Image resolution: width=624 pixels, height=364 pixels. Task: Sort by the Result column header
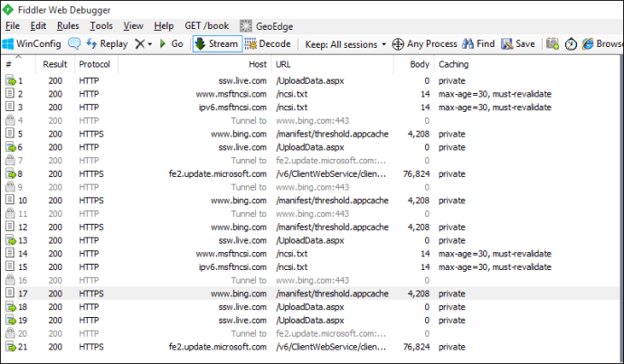(x=55, y=64)
